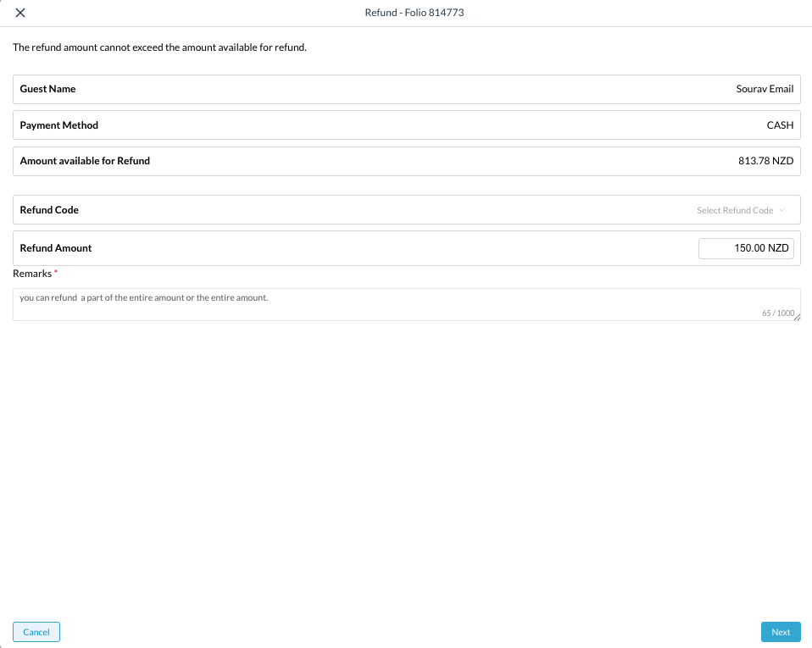This screenshot has height=648, width=812.
Task: Click the CASH payment method value
Action: tap(780, 125)
